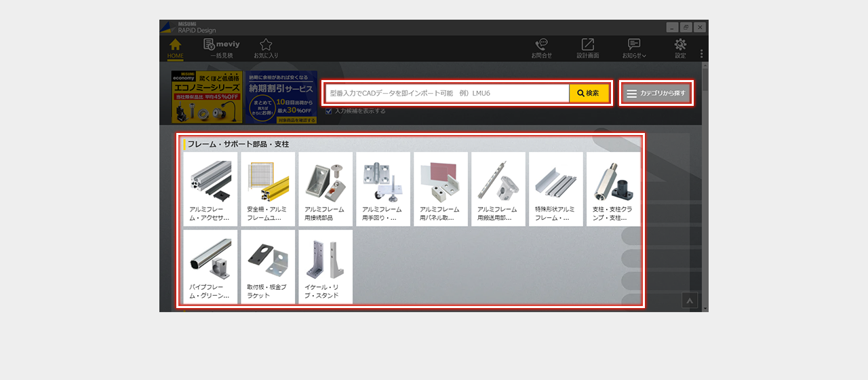868x380 pixels.
Task: Open meviy 一括見積 batch quote
Action: 221,48
